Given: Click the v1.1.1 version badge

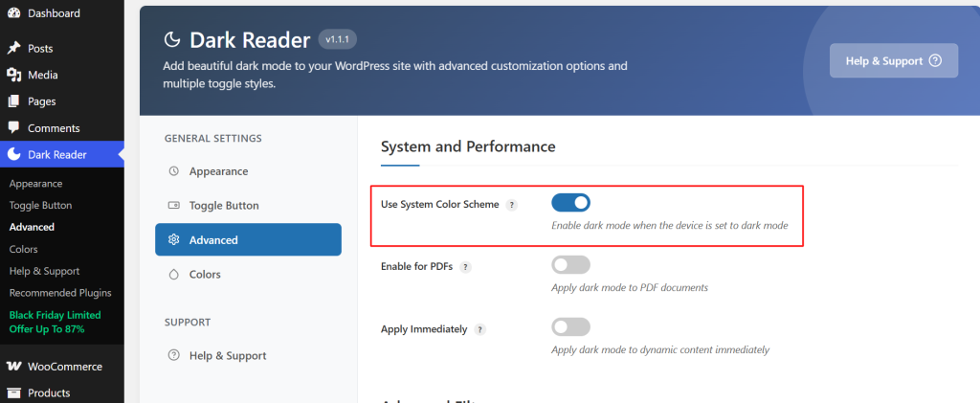Looking at the screenshot, I should click(x=338, y=39).
